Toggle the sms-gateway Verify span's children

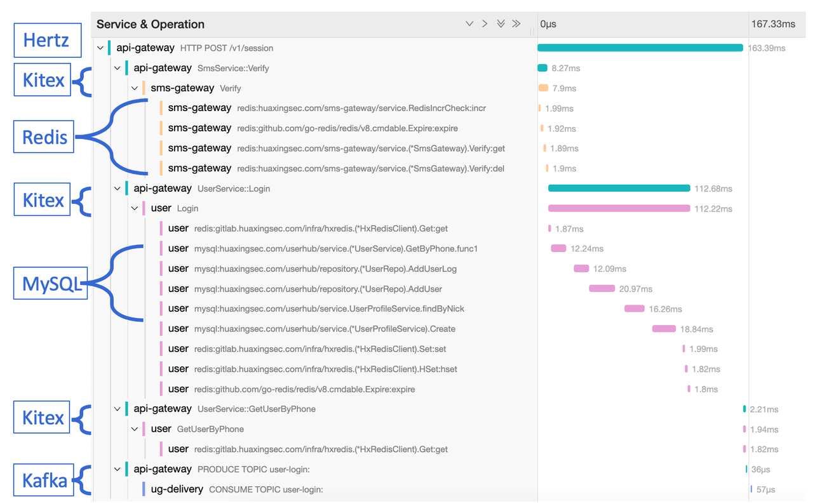[x=135, y=88]
